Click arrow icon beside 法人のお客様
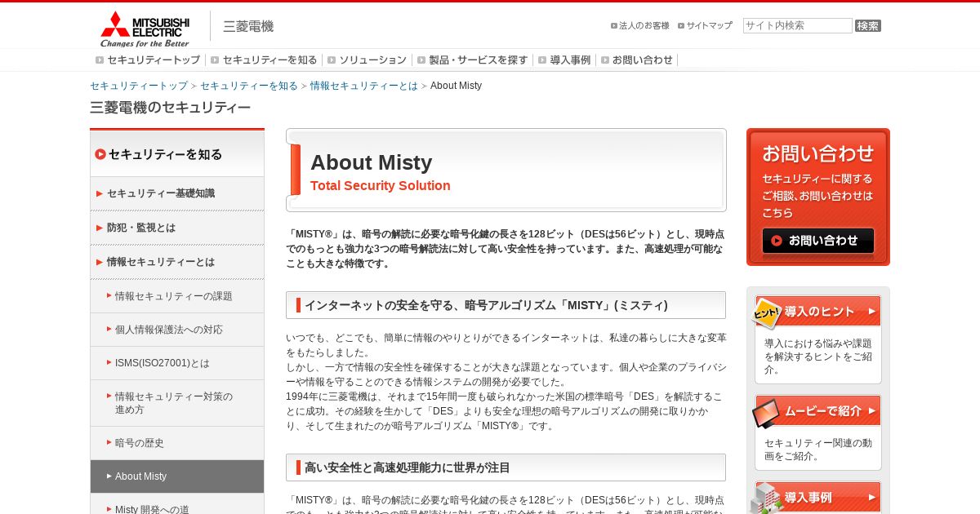Screen dimensions: 980x514 (614, 26)
